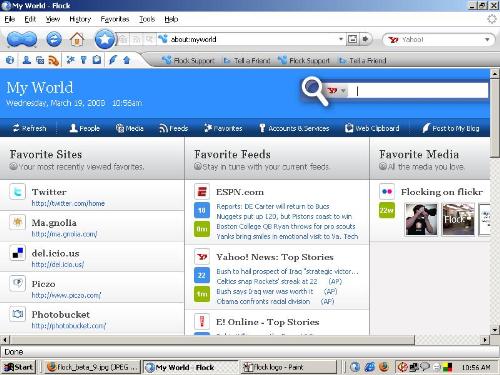Open My World search engine selector dropdown
Viewport: 500px width, 375px height.
(x=336, y=91)
